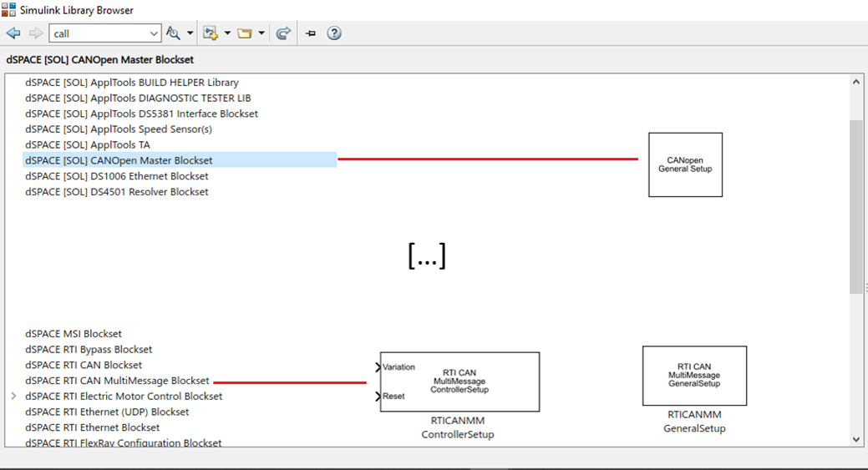This screenshot has height=470, width=868.
Task: Select dSPACE RTI Electric Motor Control Blockset row
Action: point(124,396)
